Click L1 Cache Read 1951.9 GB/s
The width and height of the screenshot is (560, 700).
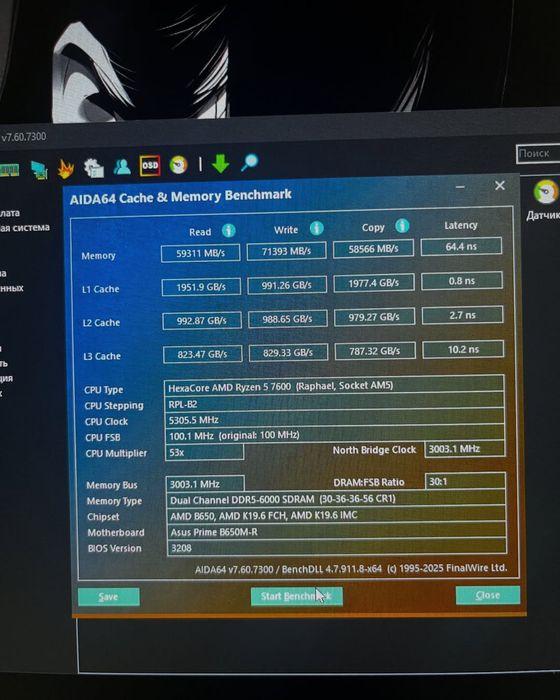click(201, 287)
